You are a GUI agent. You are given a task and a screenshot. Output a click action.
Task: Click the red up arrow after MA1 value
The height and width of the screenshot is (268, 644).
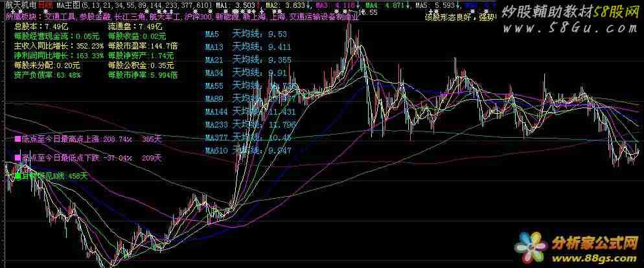pyautogui.click(x=258, y=5)
